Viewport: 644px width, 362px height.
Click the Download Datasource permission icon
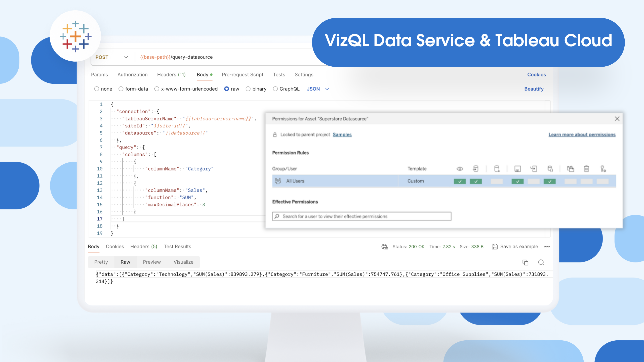click(497, 169)
